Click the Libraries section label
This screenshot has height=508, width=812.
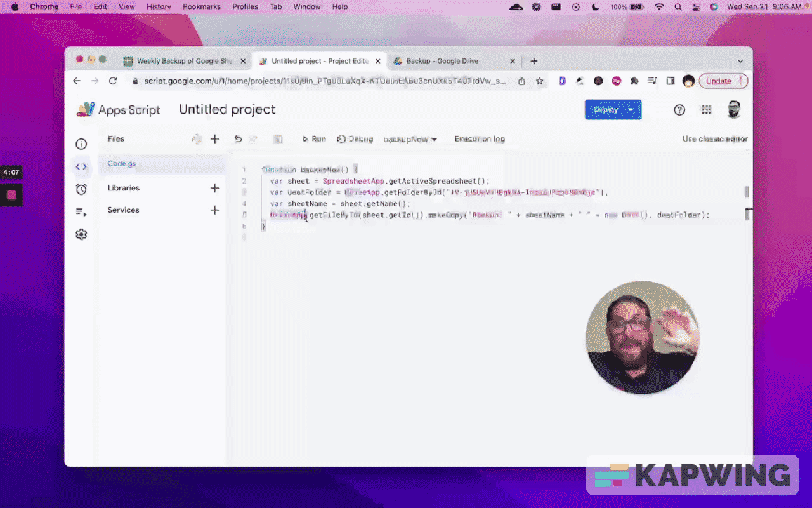point(124,188)
